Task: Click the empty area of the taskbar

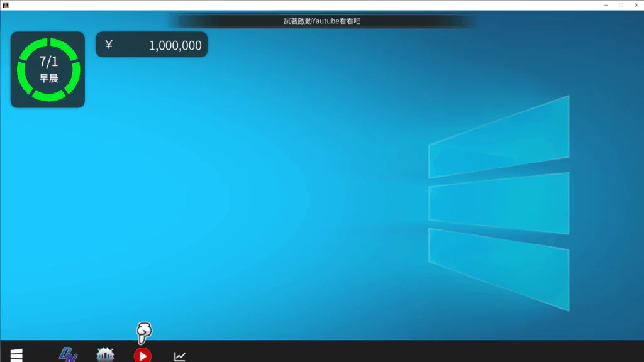Action: [409, 352]
